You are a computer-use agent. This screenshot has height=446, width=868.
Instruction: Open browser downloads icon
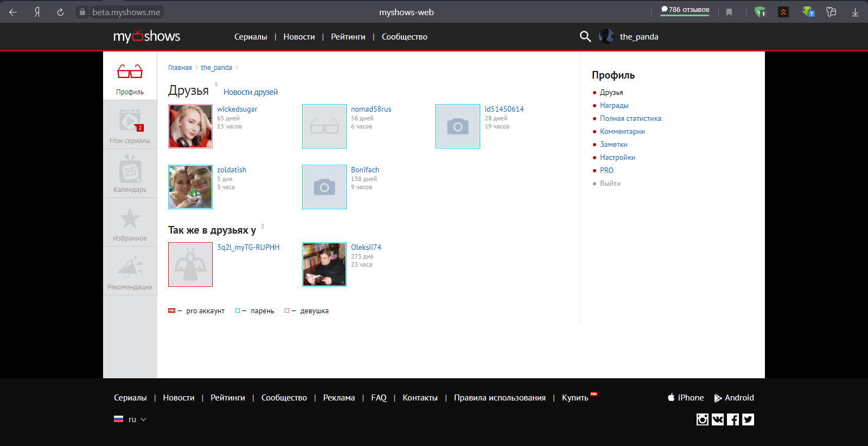pos(855,12)
